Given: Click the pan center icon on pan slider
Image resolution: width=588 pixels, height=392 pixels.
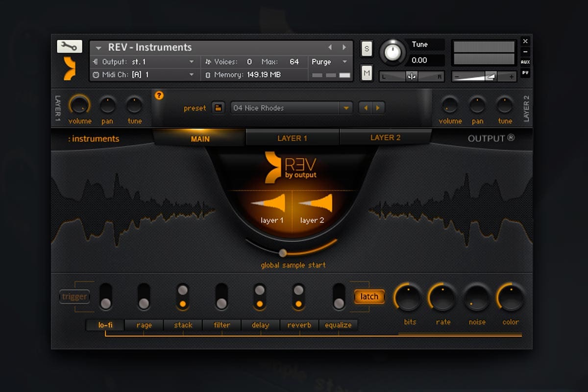Looking at the screenshot, I should [412, 76].
